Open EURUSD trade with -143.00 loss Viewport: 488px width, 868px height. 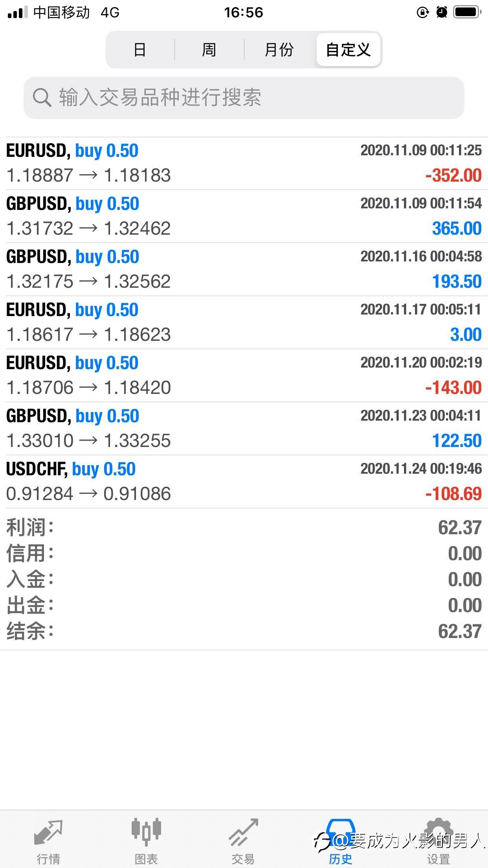[x=244, y=375]
